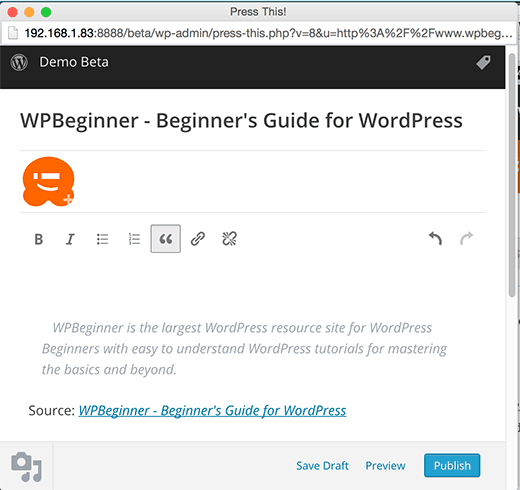Close the Press This window
520x490 pixels.
(x=12, y=12)
